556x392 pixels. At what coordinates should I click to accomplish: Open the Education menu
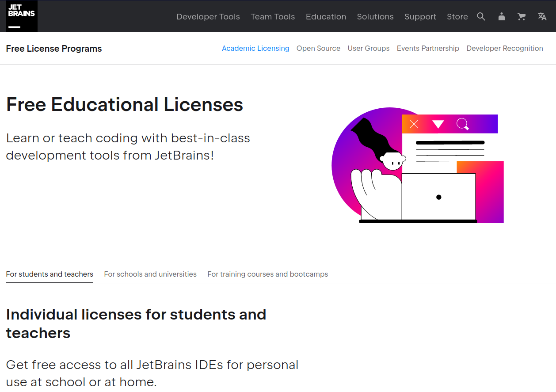tap(326, 17)
